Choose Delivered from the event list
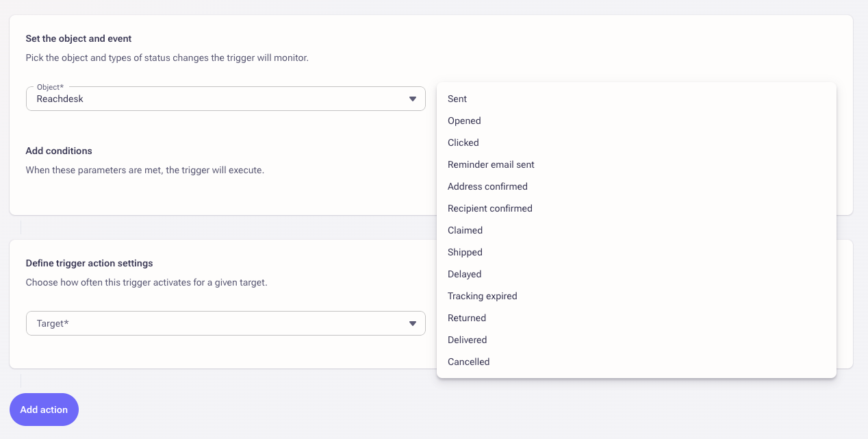The height and width of the screenshot is (439, 868). [467, 340]
